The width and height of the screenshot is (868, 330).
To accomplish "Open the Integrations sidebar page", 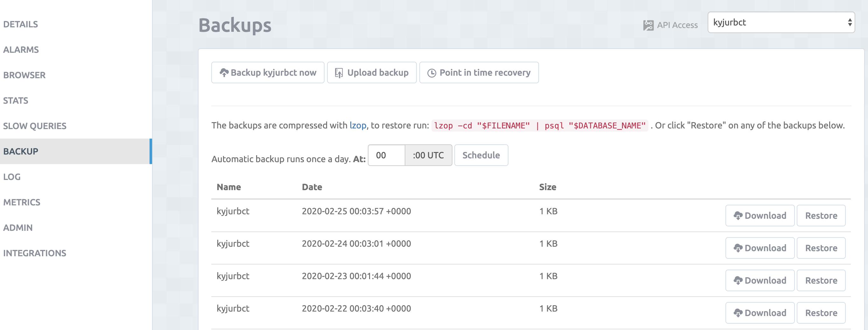I will 35,253.
